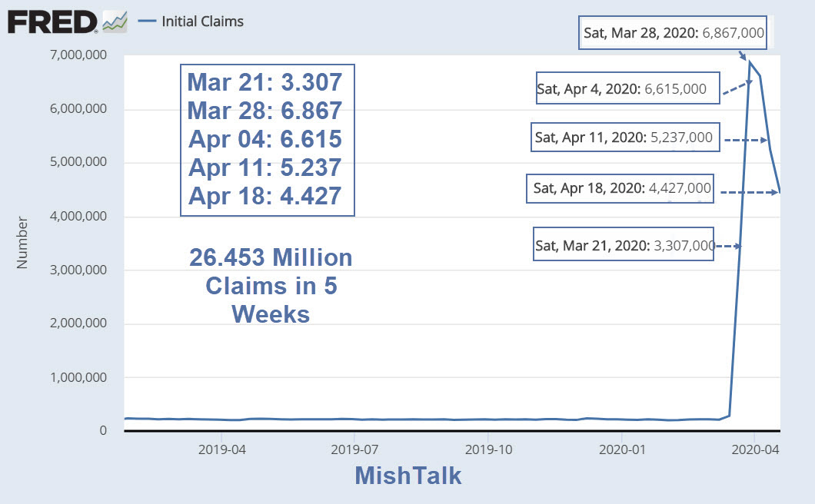This screenshot has height=504, width=815.
Task: Click the Number y-axis title
Action: pyautogui.click(x=22, y=244)
